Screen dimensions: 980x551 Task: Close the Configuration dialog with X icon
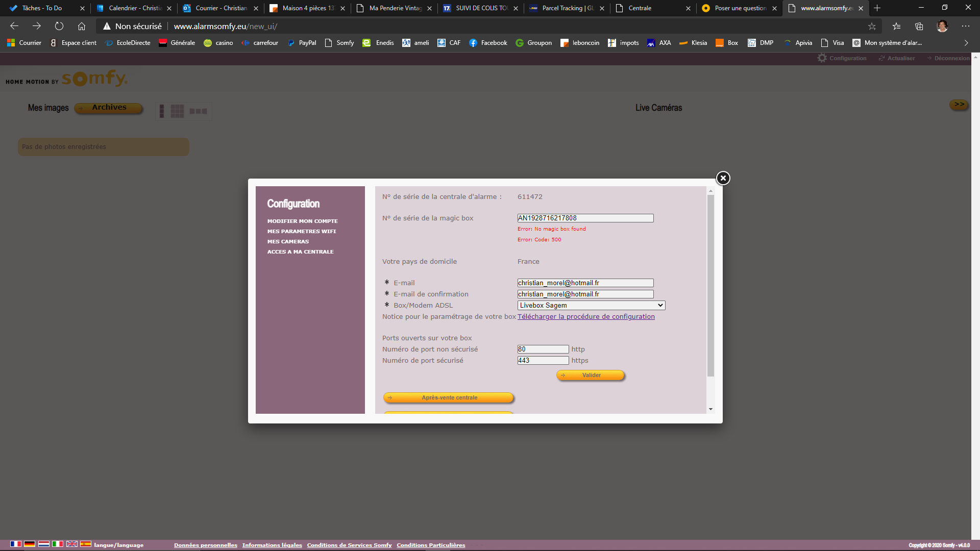pos(723,178)
